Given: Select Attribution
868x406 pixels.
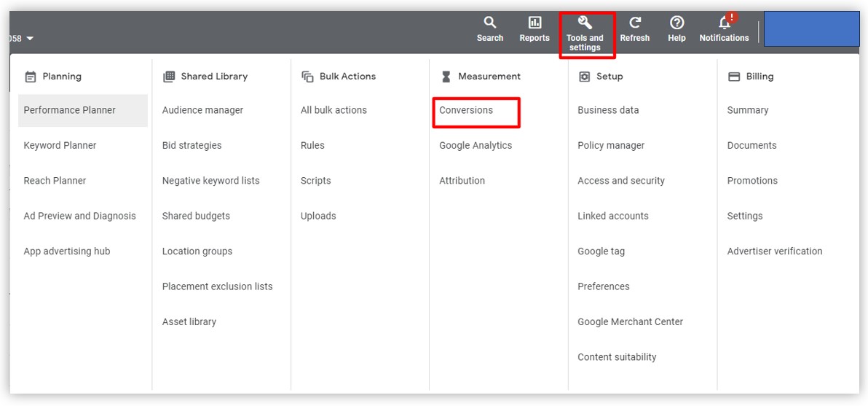Looking at the screenshot, I should (462, 181).
